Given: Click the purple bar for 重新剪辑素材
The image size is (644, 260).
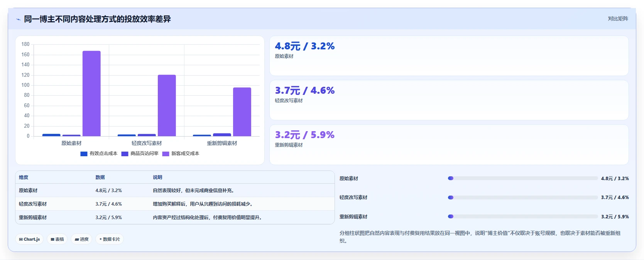Looking at the screenshot, I should pyautogui.click(x=242, y=112).
